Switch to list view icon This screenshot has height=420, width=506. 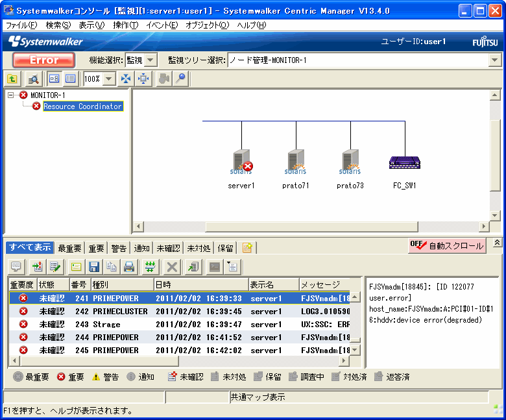click(70, 79)
